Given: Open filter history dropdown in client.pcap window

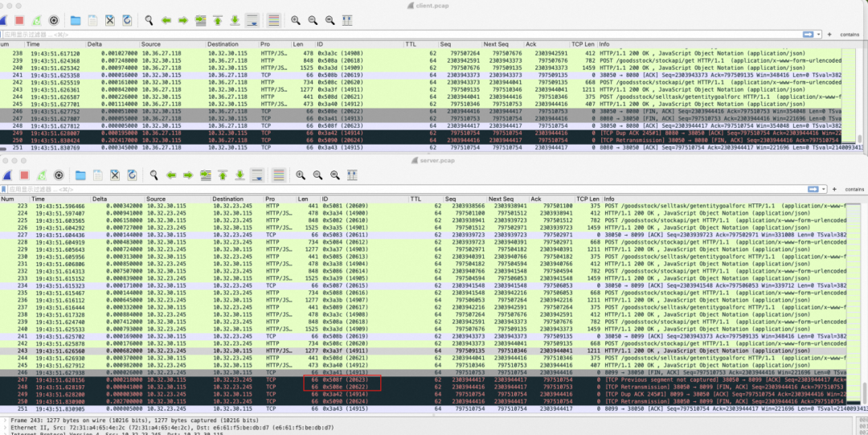Looking at the screenshot, I should [x=818, y=35].
